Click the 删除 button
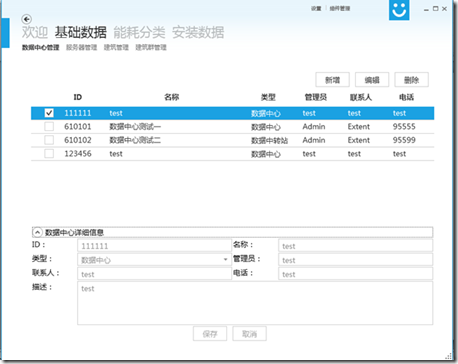The height and width of the screenshot is (364, 458). [411, 80]
